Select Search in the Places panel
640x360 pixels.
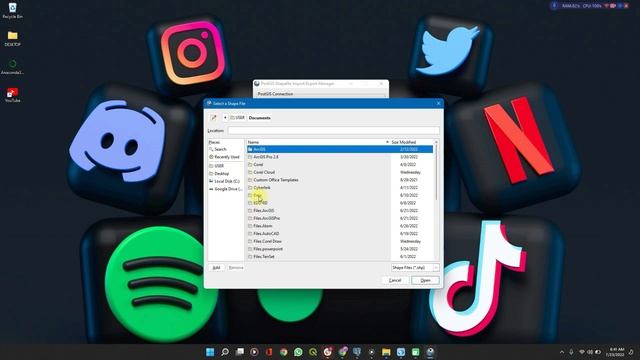pos(226,149)
